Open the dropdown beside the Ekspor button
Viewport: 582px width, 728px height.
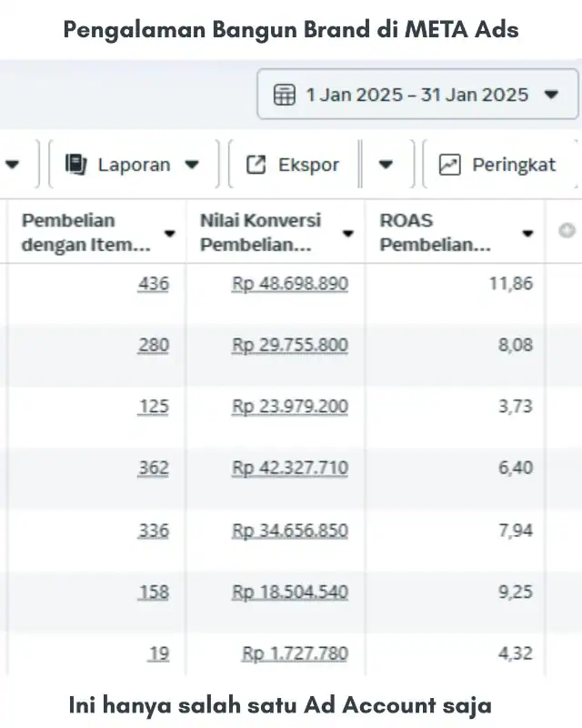pos(386,165)
